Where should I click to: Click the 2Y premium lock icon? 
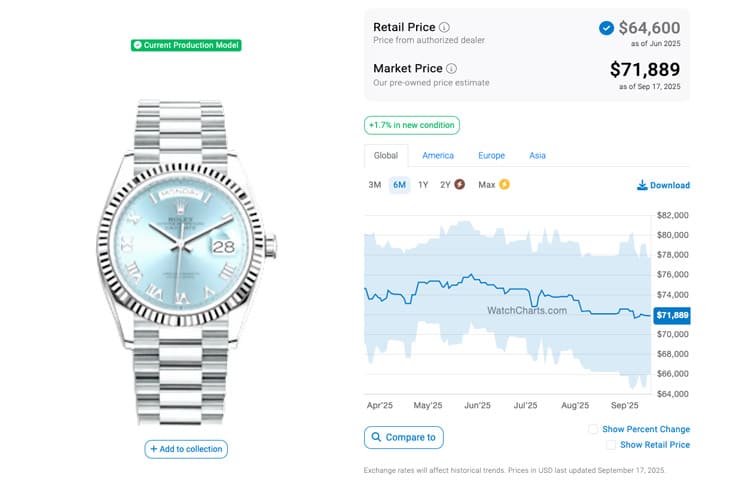pyautogui.click(x=460, y=185)
